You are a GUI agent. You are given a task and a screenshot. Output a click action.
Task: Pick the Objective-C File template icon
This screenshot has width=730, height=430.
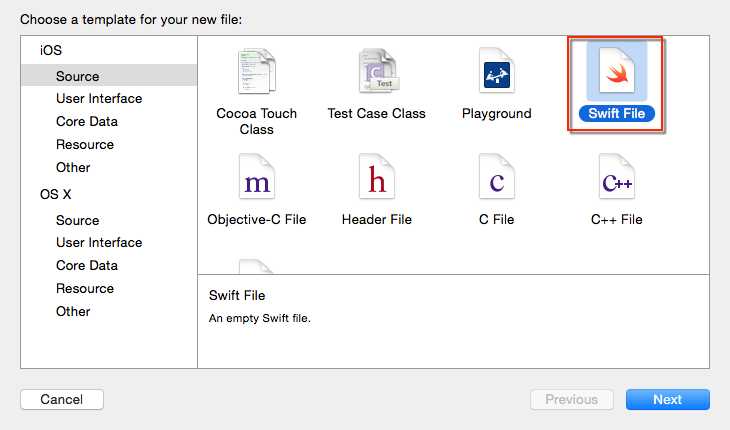coord(257,177)
